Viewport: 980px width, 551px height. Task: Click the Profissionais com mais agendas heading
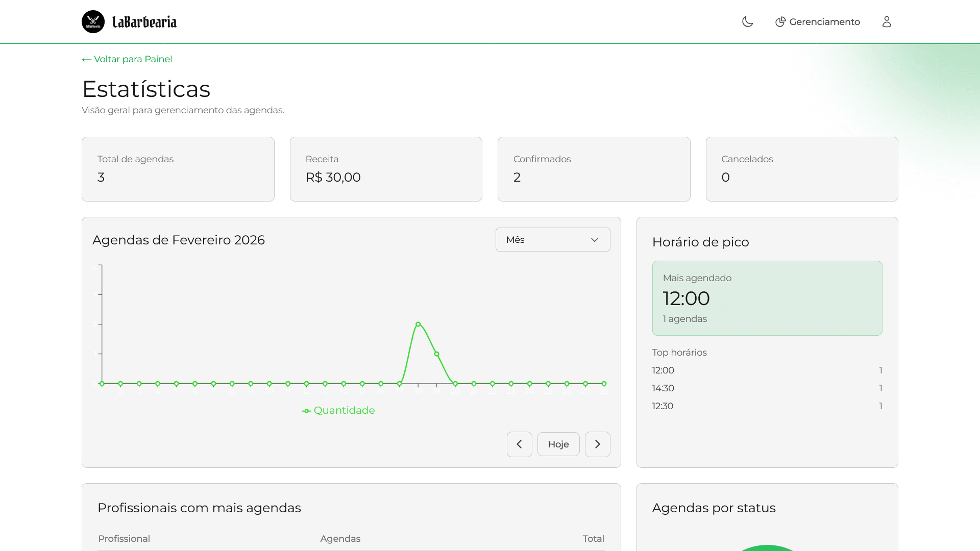point(200,508)
